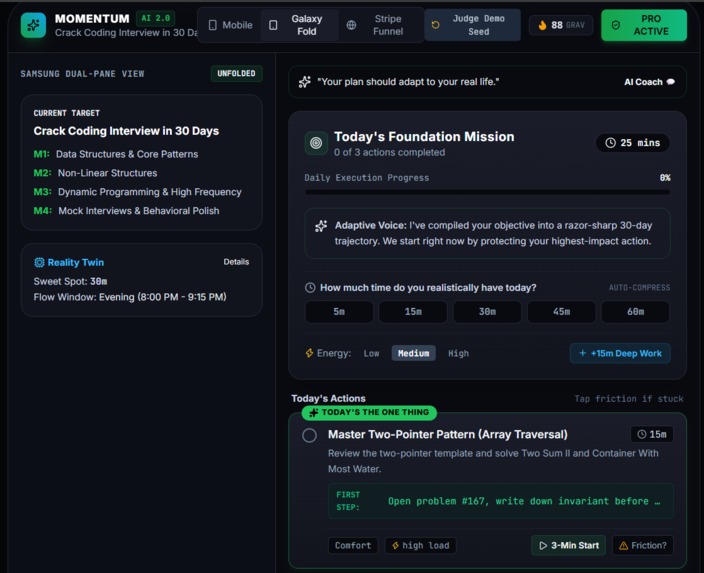Screen dimensions: 704x573
Task: Select the 30m time option
Action: [487, 312]
